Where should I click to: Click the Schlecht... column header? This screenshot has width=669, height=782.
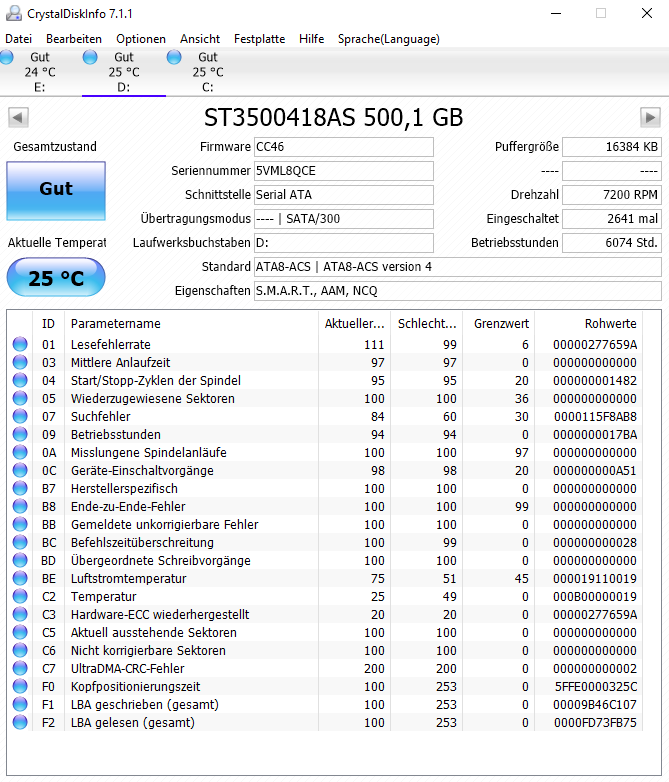tap(427, 324)
